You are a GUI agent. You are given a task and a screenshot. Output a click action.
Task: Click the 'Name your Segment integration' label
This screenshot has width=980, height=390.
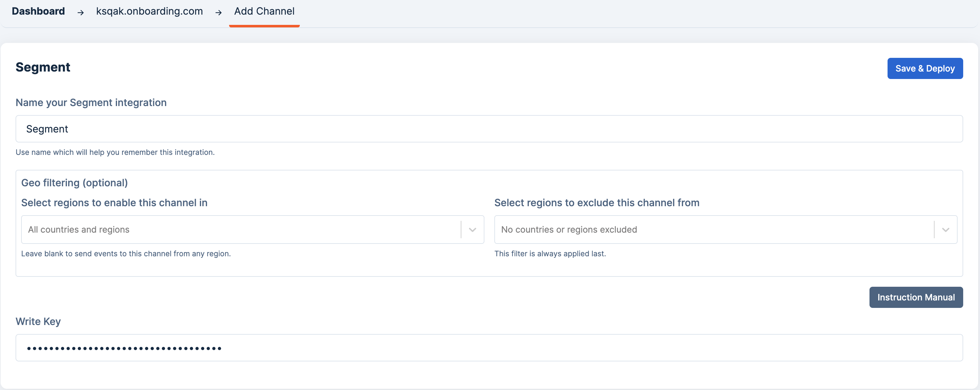pyautogui.click(x=91, y=103)
